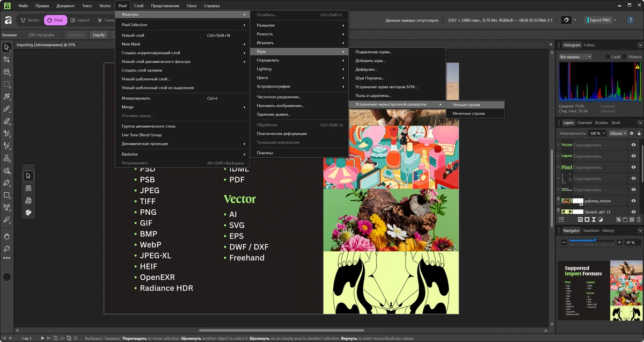Add mask layer icon in Layers panel
Image resolution: width=644 pixels, height=342 pixels.
(x=588, y=220)
